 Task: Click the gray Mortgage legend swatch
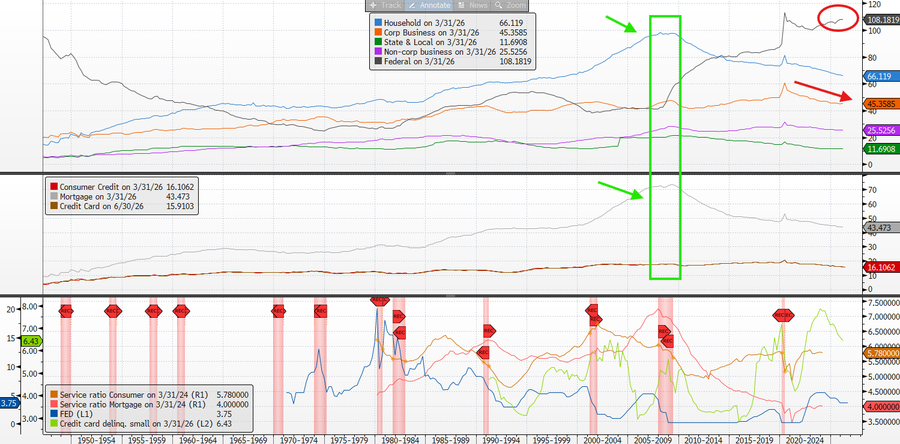tap(53, 196)
